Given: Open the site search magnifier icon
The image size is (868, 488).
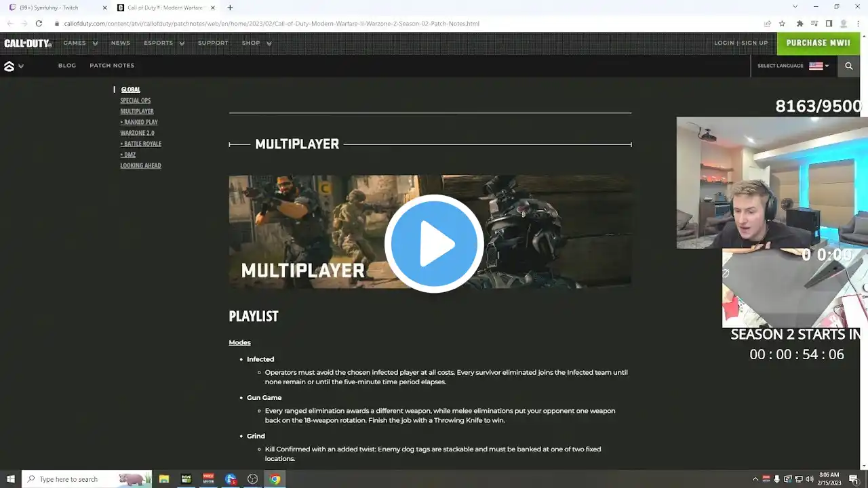Looking at the screenshot, I should pos(848,66).
